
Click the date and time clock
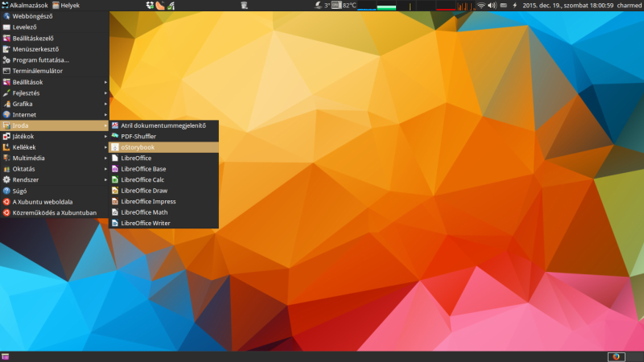click(x=568, y=6)
